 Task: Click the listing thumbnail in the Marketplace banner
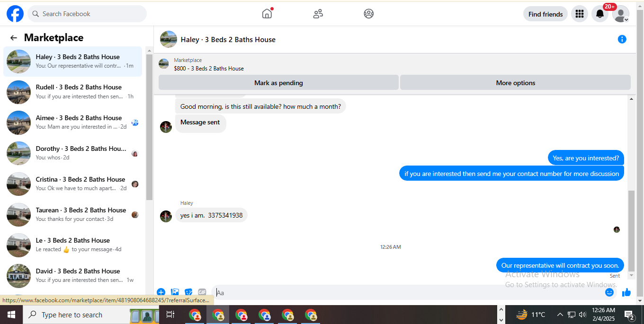164,64
